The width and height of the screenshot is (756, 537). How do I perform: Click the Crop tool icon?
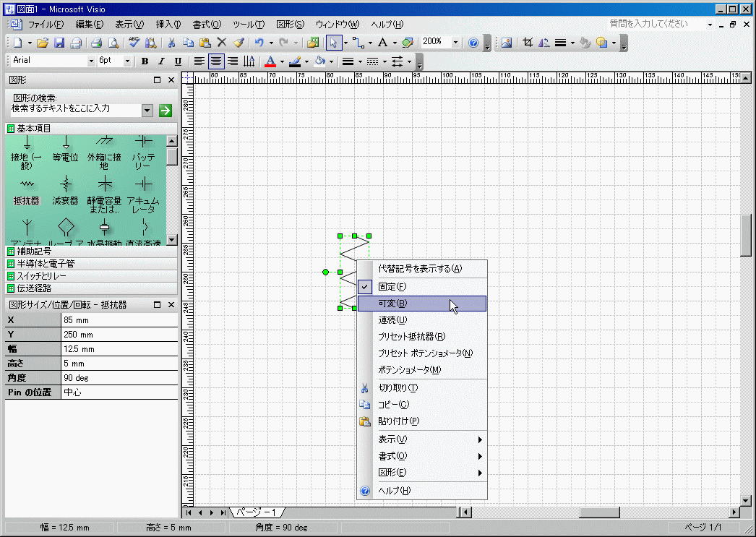[528, 43]
